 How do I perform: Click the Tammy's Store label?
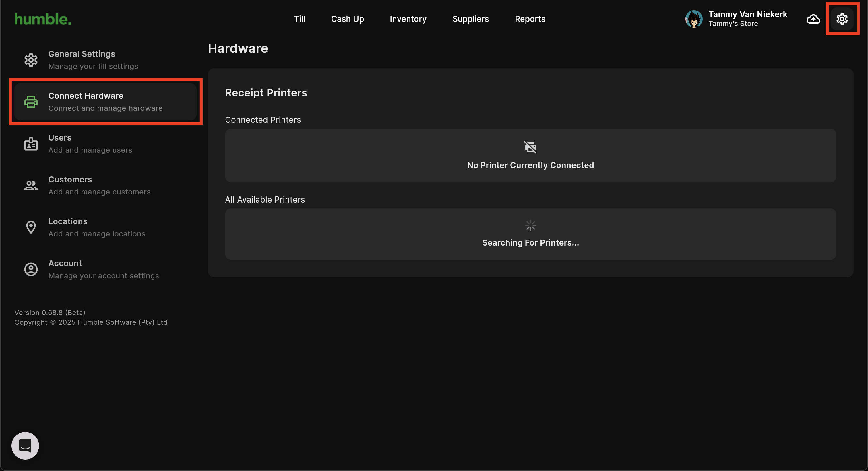coord(733,24)
